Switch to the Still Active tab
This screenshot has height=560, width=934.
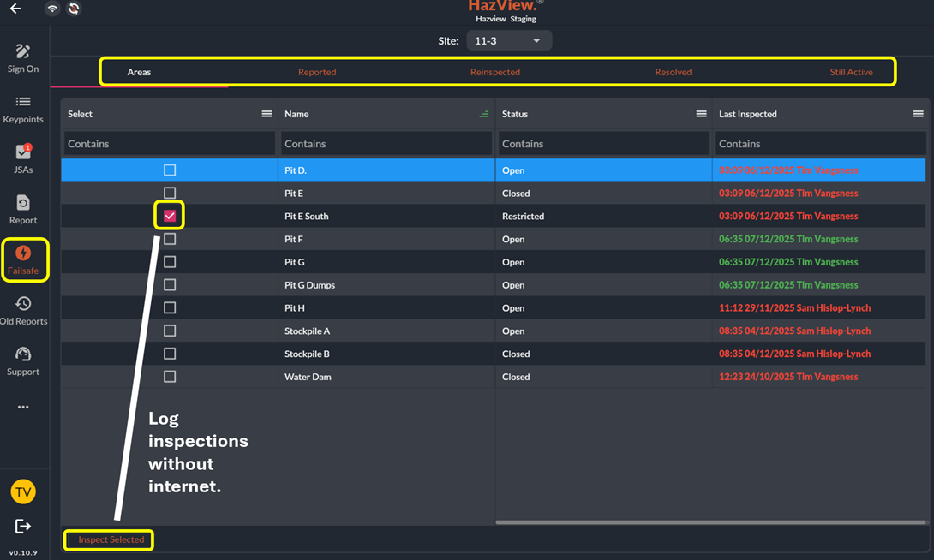tap(851, 72)
